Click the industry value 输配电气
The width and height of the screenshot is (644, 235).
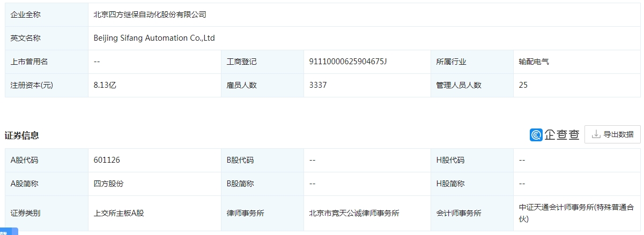(534, 62)
